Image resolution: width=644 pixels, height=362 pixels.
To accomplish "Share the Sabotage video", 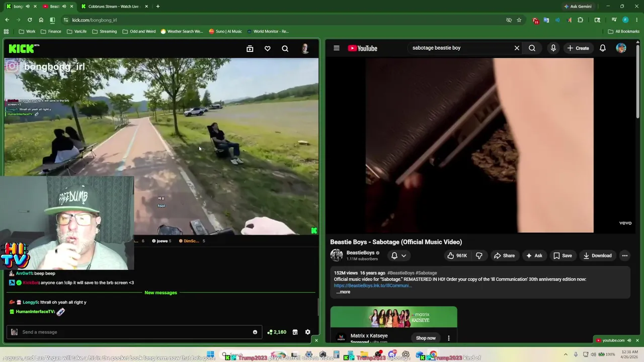I will click(504, 255).
